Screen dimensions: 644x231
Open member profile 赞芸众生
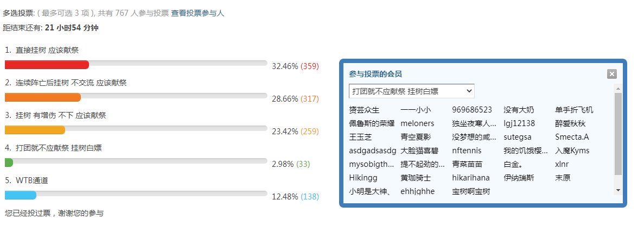(x=364, y=110)
